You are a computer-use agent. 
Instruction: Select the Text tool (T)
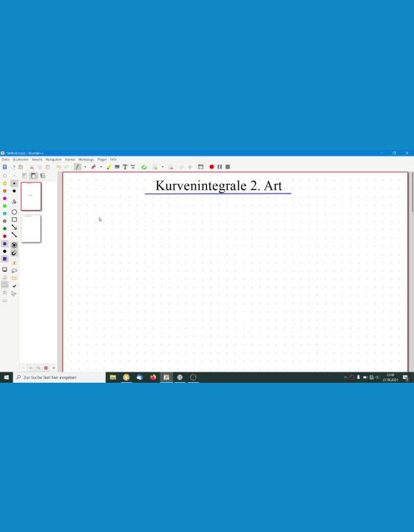click(x=125, y=166)
